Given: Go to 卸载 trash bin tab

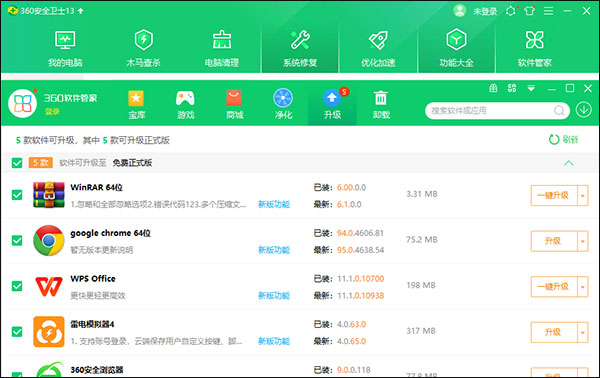Looking at the screenshot, I should tap(381, 104).
